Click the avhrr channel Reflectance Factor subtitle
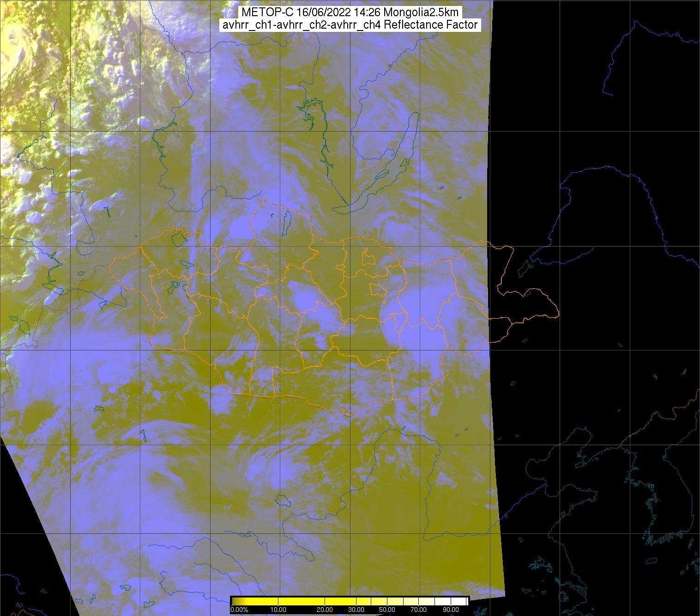Image resolution: width=700 pixels, height=616 pixels. pyautogui.click(x=350, y=25)
